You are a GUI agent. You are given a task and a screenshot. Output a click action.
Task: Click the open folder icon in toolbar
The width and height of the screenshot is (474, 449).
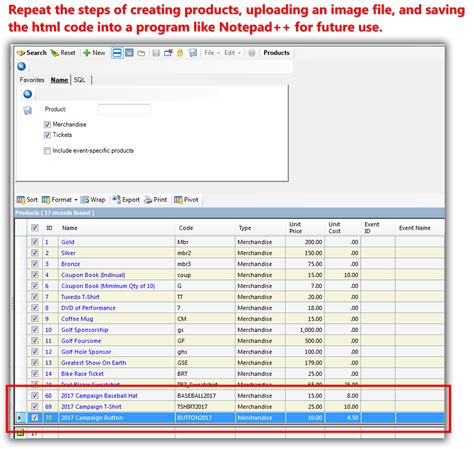click(x=141, y=53)
